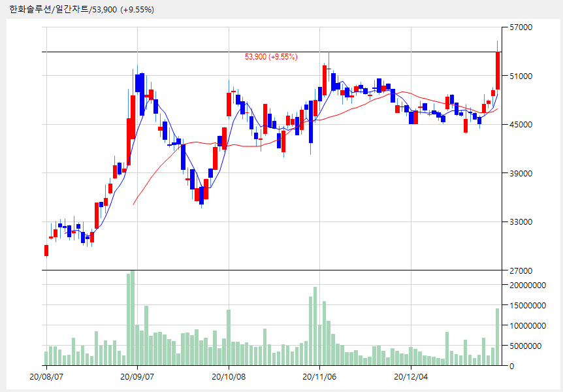Screen dimensions: 563x392
Task: Click the 20/09/07 date label
Action: 137,377
